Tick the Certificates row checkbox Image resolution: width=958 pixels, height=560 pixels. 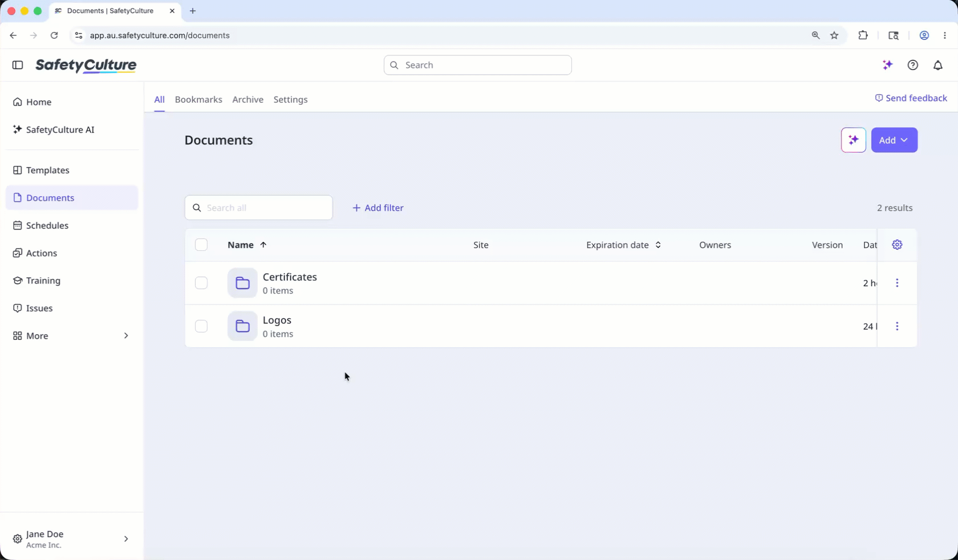tap(201, 283)
